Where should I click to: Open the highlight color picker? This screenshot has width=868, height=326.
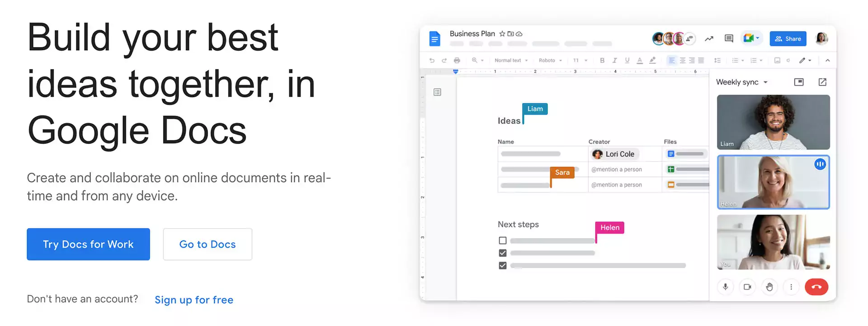652,60
